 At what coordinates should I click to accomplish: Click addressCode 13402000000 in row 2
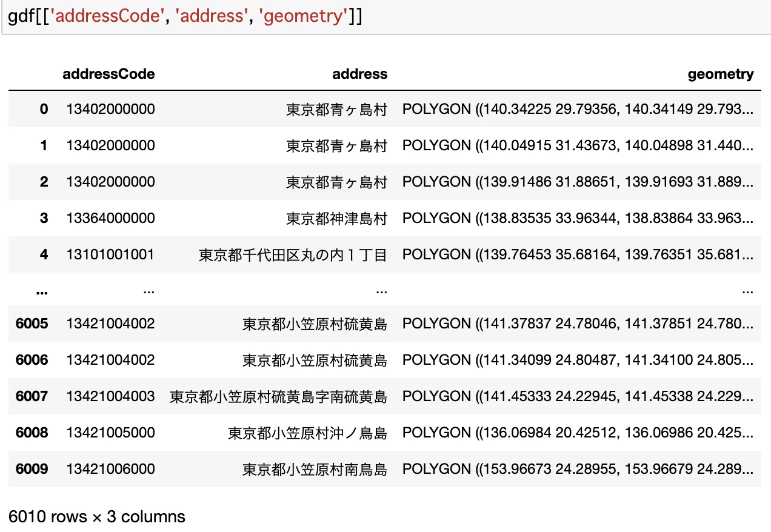pos(111,182)
